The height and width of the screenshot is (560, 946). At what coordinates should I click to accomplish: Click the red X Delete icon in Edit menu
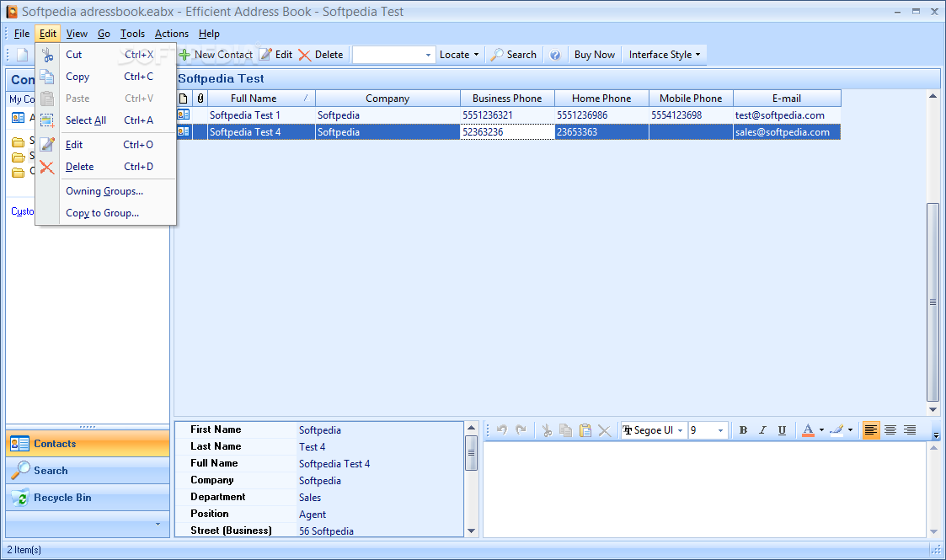click(x=47, y=167)
